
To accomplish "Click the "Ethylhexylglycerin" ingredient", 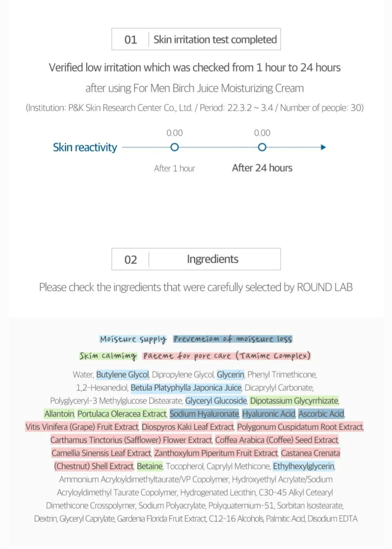I will tap(304, 466).
